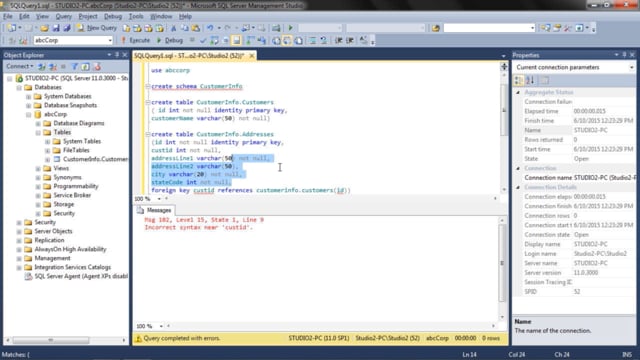This screenshot has height=360, width=640.
Task: Click the Parse checkmark icon
Action: [x=203, y=40]
